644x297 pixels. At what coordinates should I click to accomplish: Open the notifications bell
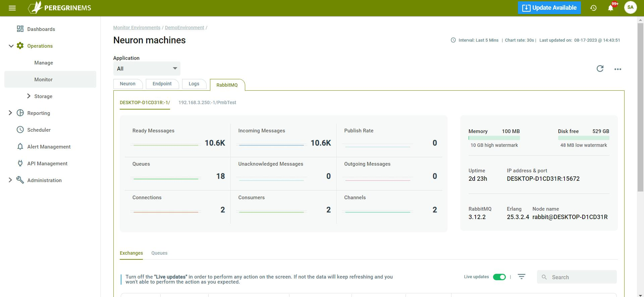611,8
